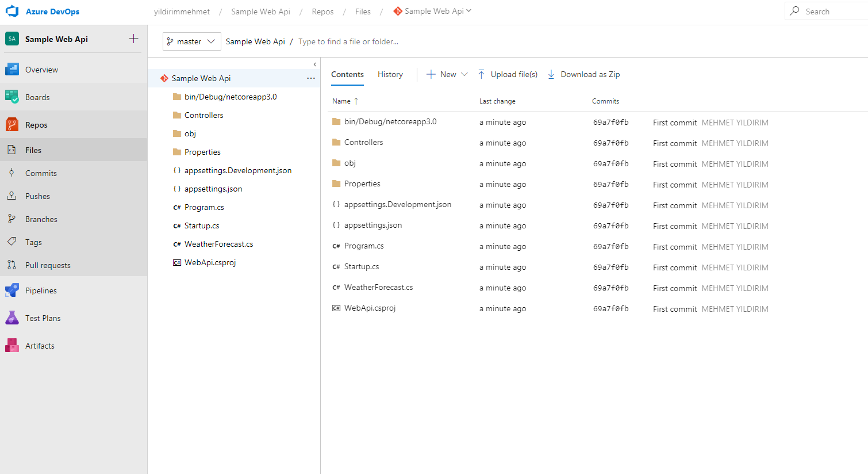
Task: Add new item with plus icon beside project name
Action: 133,39
